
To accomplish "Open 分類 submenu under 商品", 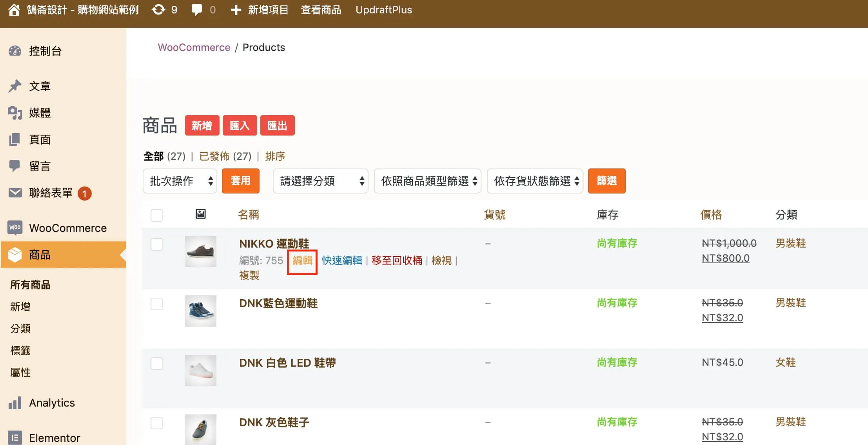I will click(x=20, y=329).
